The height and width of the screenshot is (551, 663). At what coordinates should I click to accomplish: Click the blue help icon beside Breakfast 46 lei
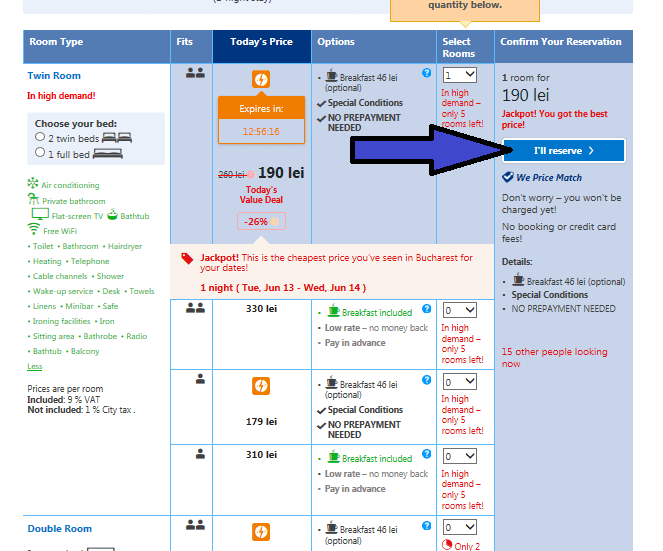pos(427,73)
